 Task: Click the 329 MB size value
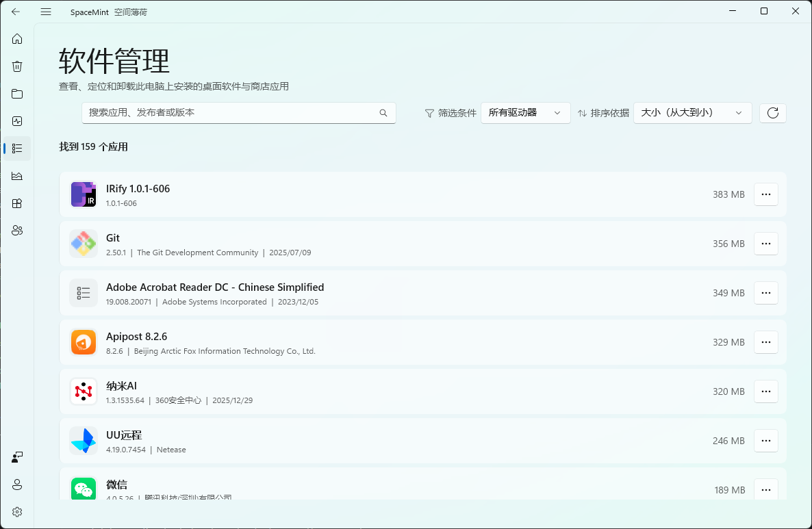pos(728,342)
